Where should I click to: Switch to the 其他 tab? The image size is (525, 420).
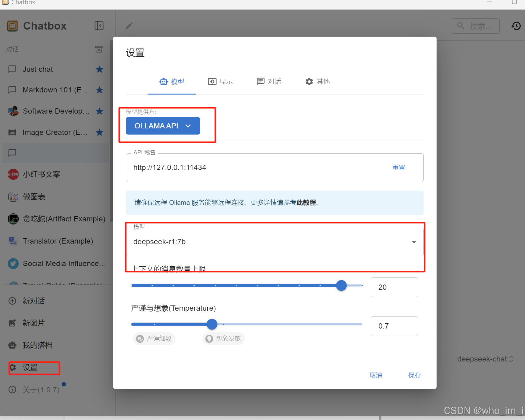pyautogui.click(x=317, y=82)
